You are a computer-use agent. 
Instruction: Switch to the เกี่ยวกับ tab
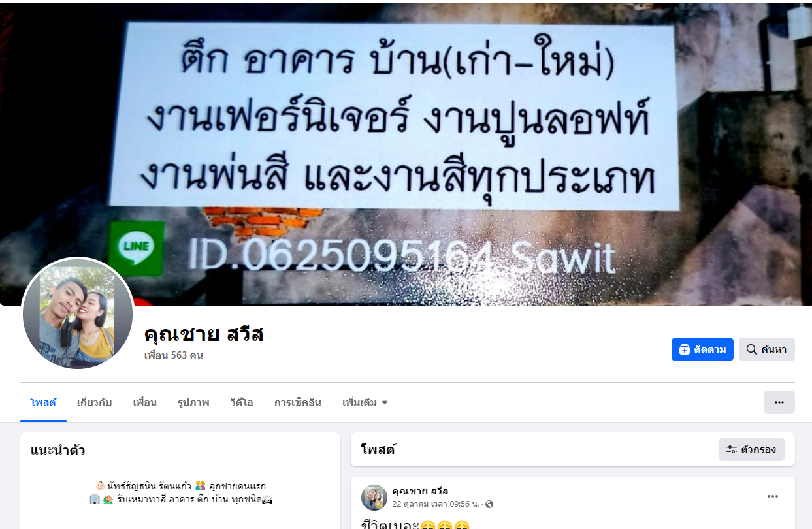coord(95,402)
